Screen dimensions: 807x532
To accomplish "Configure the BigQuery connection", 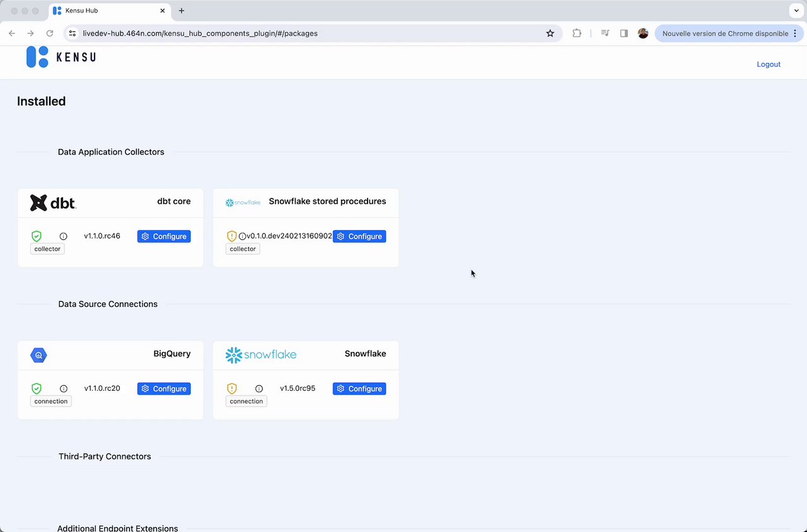I will (164, 389).
